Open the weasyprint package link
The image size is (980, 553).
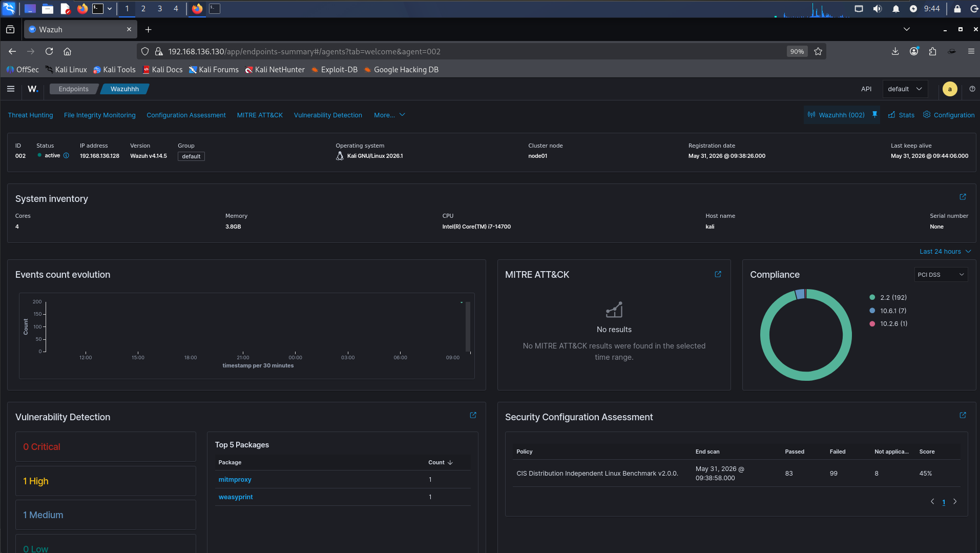[x=236, y=497]
